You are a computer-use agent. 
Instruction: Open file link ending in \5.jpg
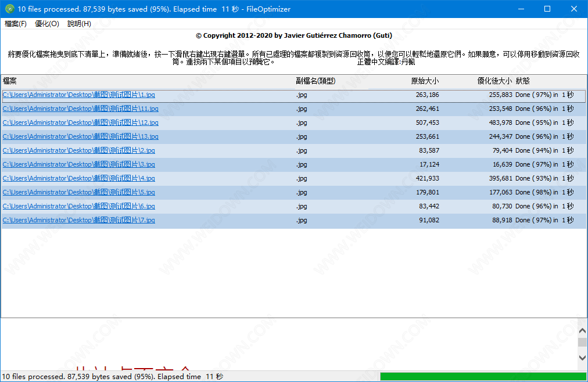coord(79,192)
